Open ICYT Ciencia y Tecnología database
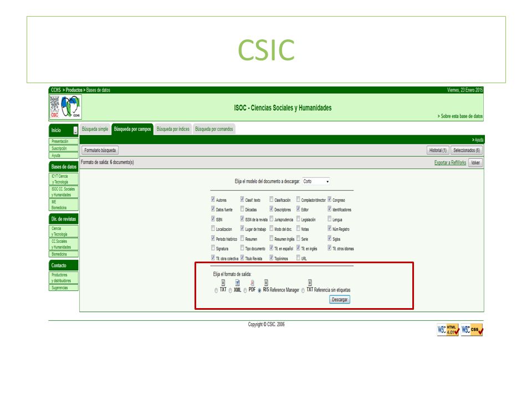The image size is (532, 399). [x=63, y=179]
